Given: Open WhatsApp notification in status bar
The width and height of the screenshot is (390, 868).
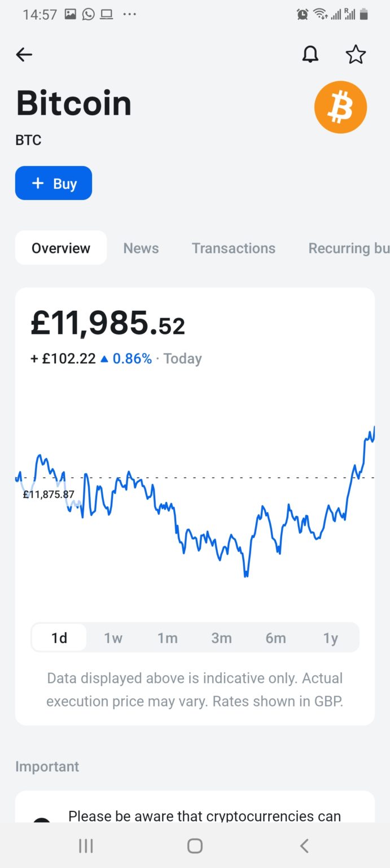Looking at the screenshot, I should pyautogui.click(x=88, y=14).
